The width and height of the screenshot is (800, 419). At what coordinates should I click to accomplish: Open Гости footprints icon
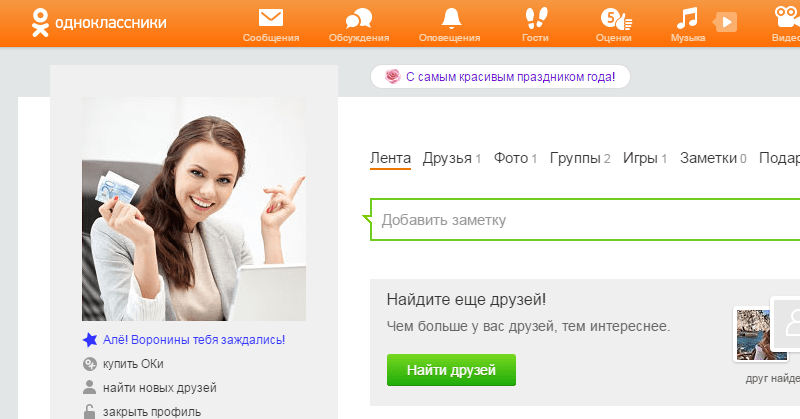[x=537, y=18]
